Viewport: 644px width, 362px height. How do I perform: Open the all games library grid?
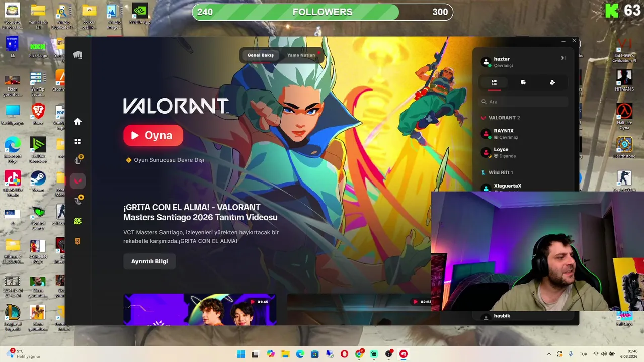[77, 142]
